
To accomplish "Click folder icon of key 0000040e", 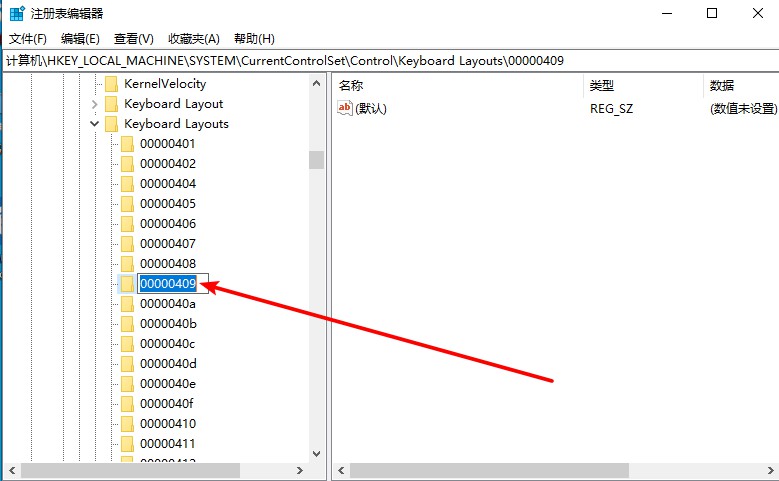I will coord(127,384).
